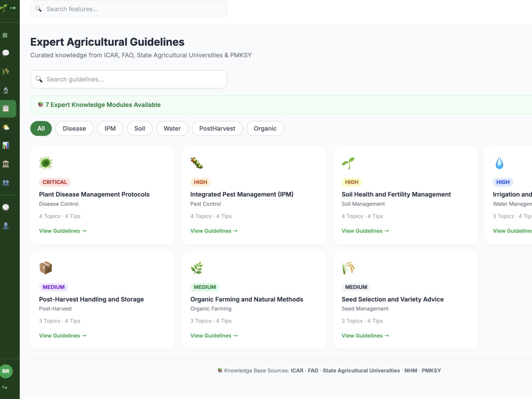Select the clipboard guidelines sidebar icon
532x399 pixels.
coord(6,109)
